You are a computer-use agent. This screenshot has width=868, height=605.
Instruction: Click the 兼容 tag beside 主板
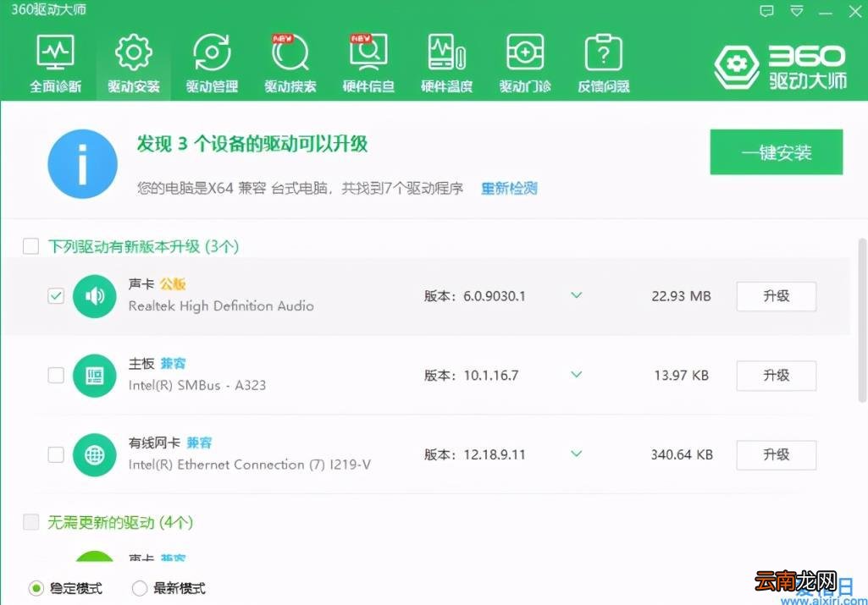pyautogui.click(x=174, y=363)
